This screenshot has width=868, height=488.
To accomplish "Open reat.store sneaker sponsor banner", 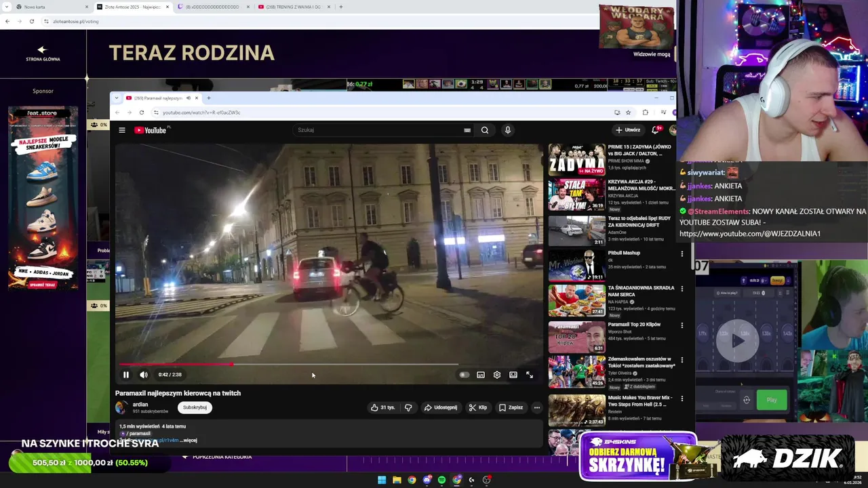I will (x=43, y=199).
